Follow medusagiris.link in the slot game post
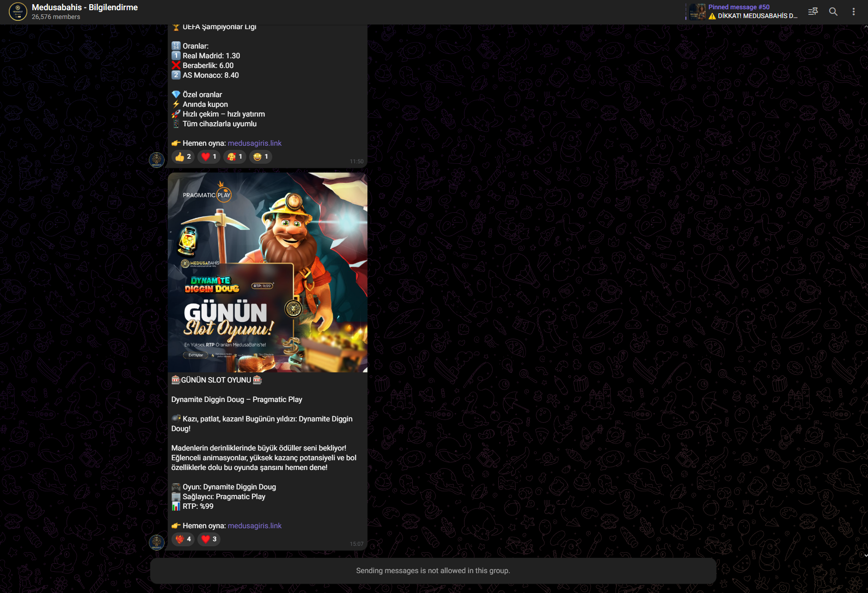The height and width of the screenshot is (593, 868). pos(255,526)
